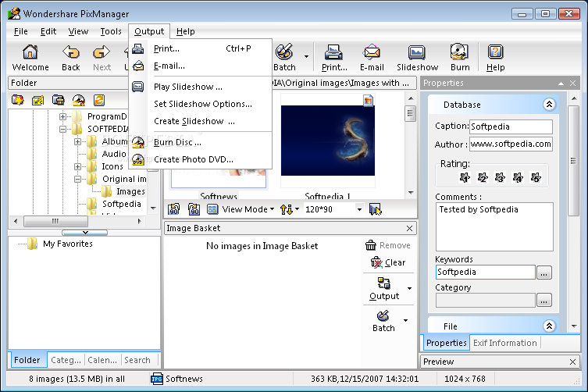588x392 pixels.
Task: Open the Batch toolbar dropdown arrow
Action: [x=306, y=57]
